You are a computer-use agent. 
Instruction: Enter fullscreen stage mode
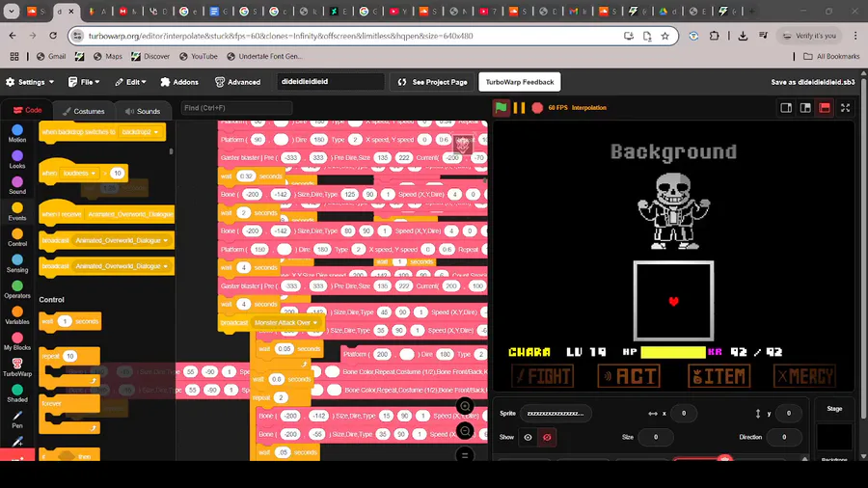[845, 108]
